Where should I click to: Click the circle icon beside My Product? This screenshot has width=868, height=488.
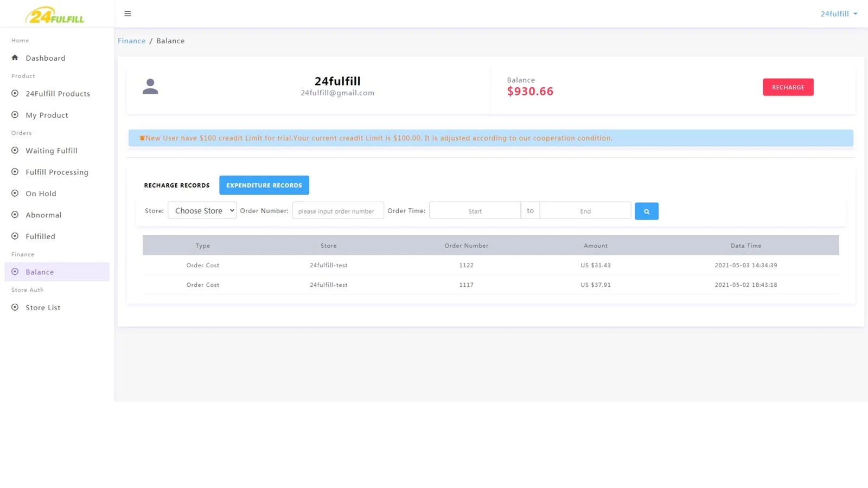[15, 115]
